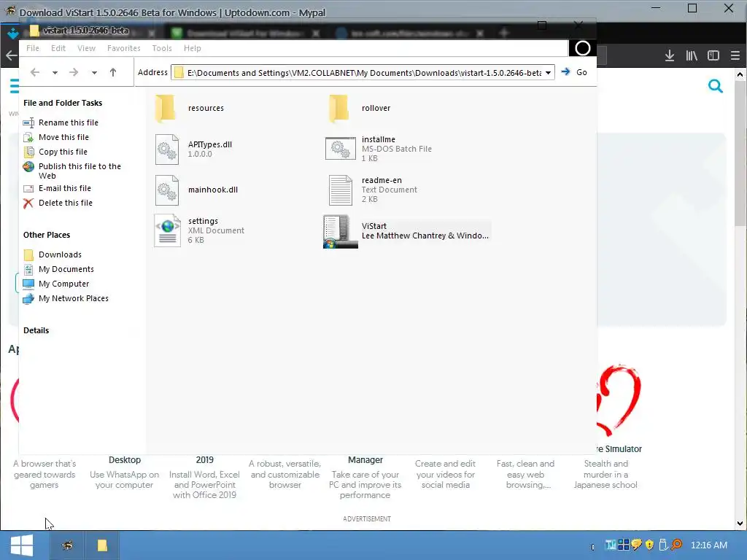Click Copy this file
Screen dimensions: 747x560
coord(63,152)
